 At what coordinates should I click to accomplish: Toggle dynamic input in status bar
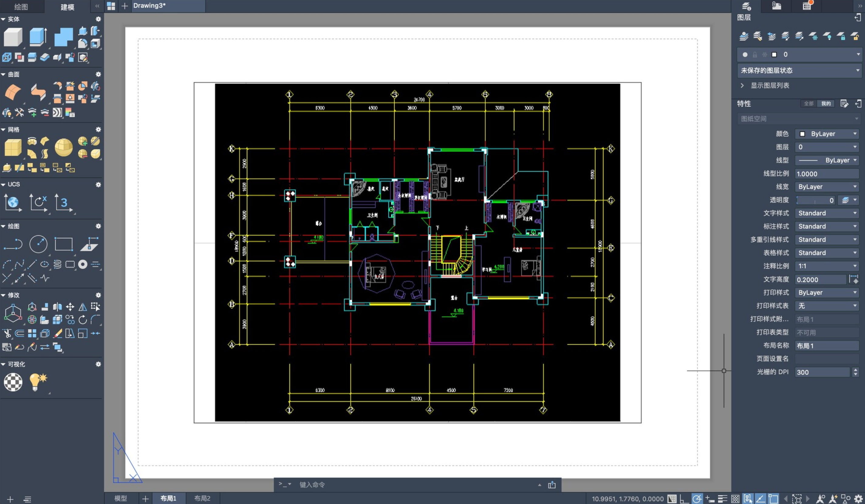coord(709,499)
